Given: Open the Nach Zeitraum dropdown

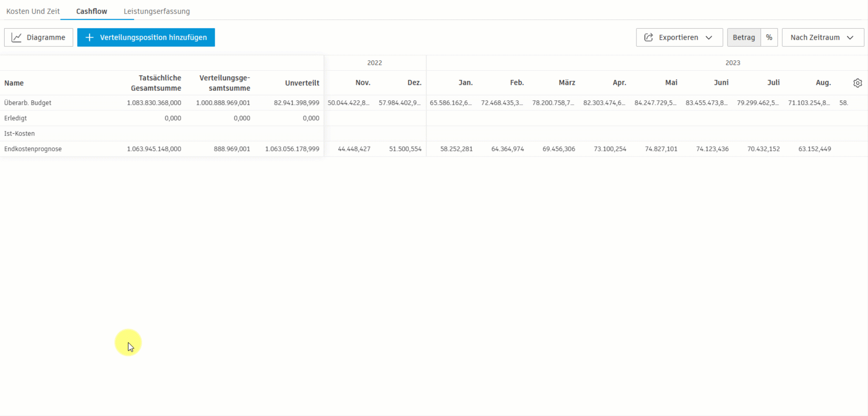Looking at the screenshot, I should coord(822,37).
